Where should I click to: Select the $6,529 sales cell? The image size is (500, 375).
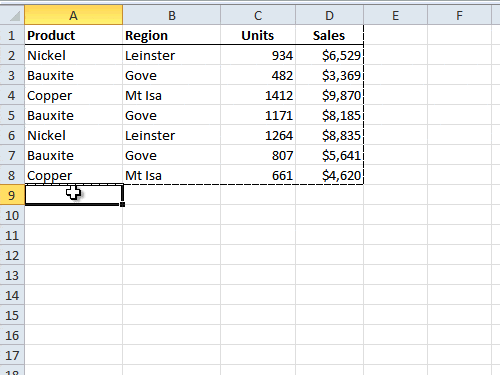[x=329, y=55]
